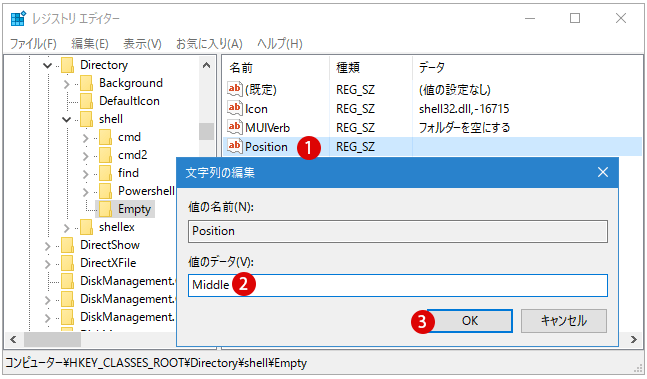Expand the shellex tree node
Screen dimensions: 647x379
click(66, 228)
